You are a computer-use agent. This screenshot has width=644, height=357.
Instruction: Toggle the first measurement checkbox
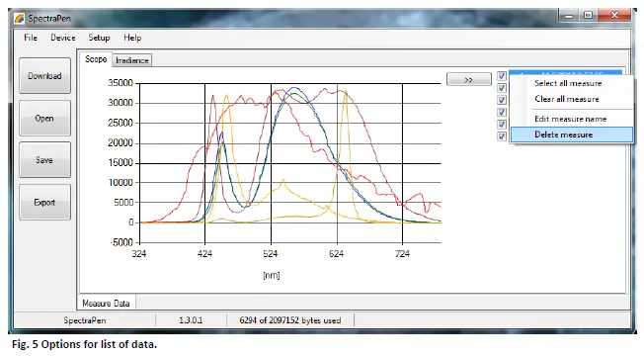tap(502, 76)
